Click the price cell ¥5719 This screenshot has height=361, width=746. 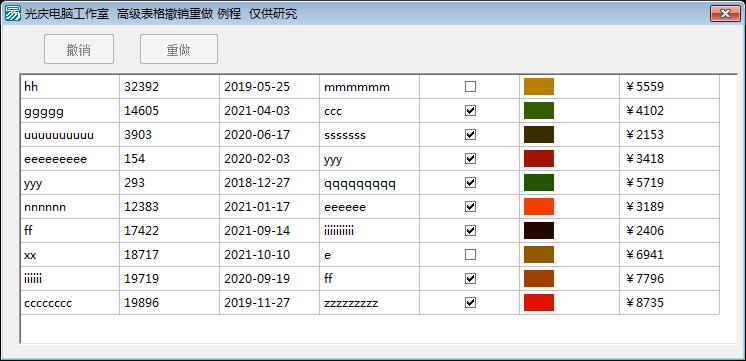coord(669,183)
